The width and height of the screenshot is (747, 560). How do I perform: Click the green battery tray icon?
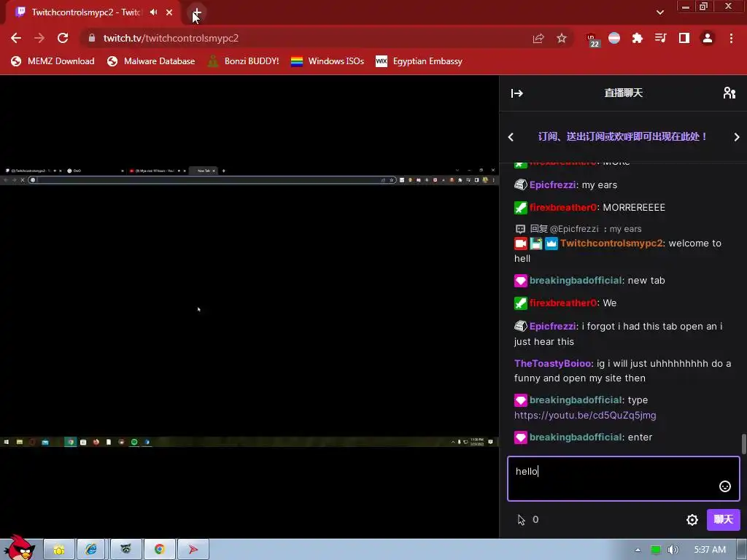pos(656,550)
